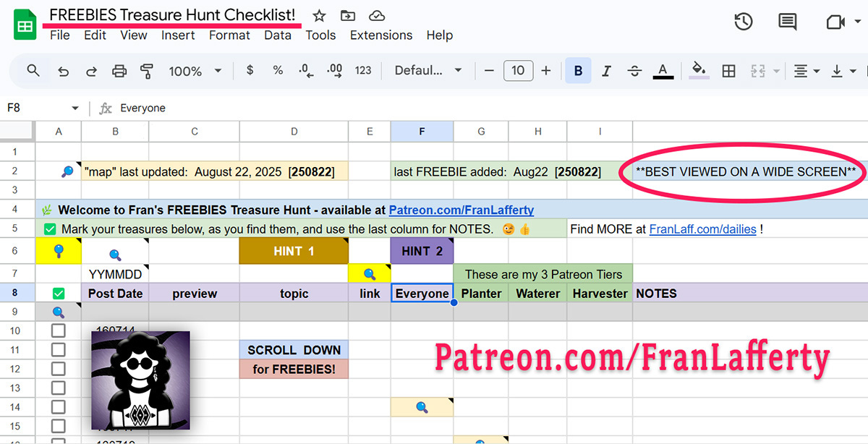This screenshot has width=868, height=444.
Task: Tick the checkbox in row 13
Action: pos(59,388)
